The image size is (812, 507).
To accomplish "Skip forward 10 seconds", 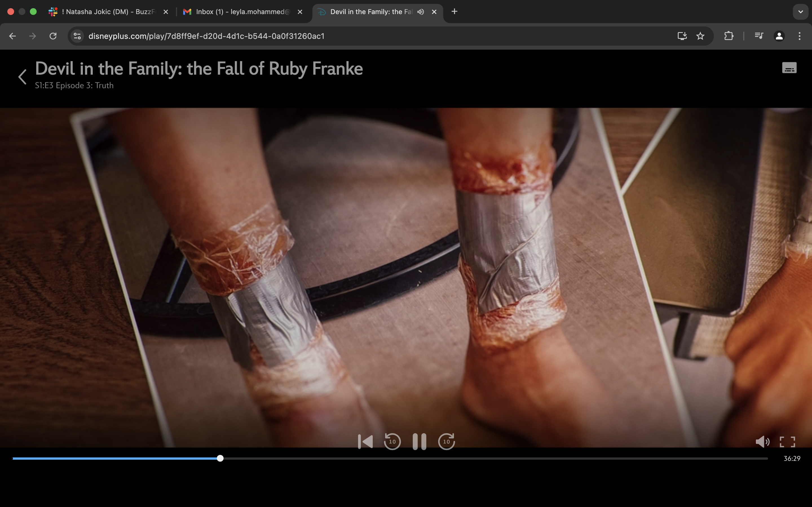I will 446,441.
